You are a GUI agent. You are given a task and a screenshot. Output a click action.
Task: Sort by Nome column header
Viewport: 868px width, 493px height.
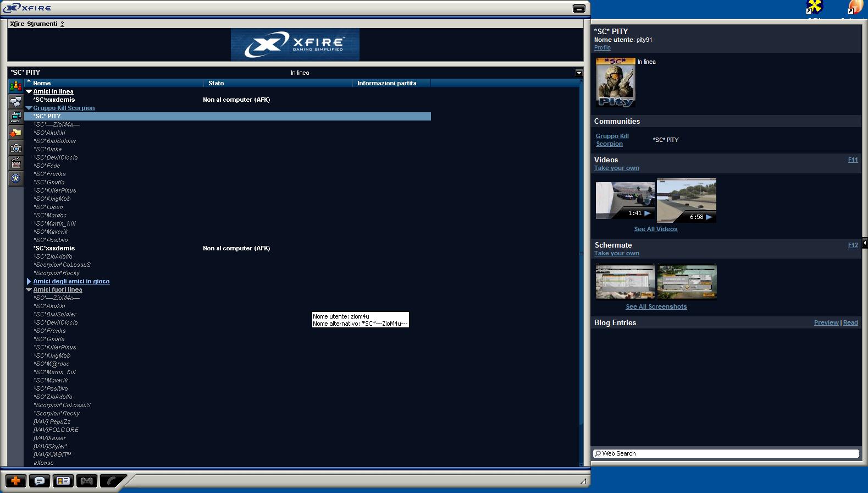[114, 83]
